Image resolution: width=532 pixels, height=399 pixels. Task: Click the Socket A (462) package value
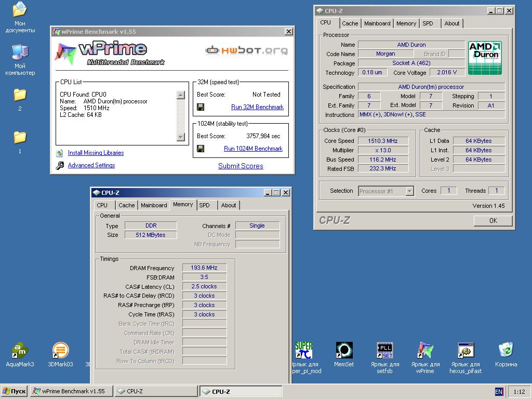411,63
